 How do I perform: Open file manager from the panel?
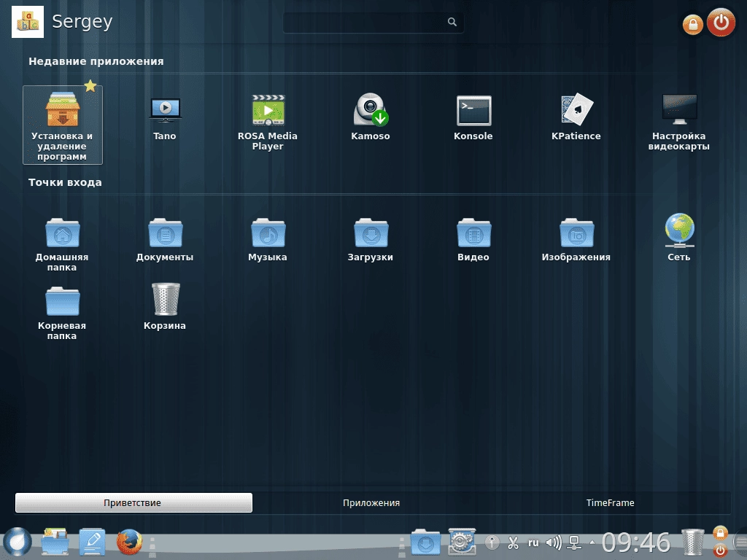pyautogui.click(x=55, y=542)
